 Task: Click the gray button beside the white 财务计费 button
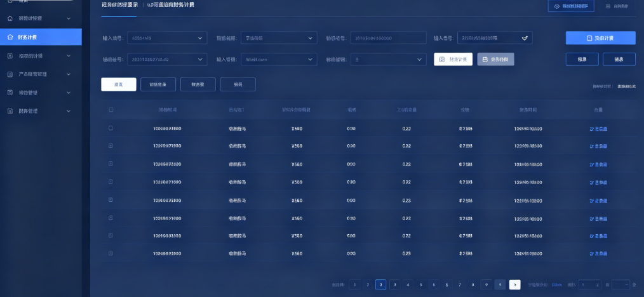click(495, 60)
